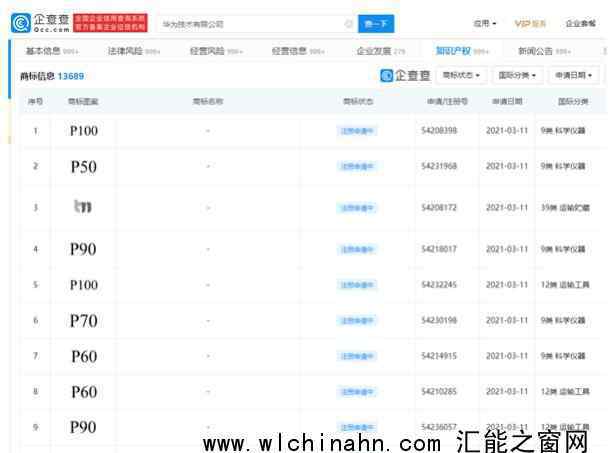Click the 商标图案 column header
614x453 pixels.
coord(83,101)
